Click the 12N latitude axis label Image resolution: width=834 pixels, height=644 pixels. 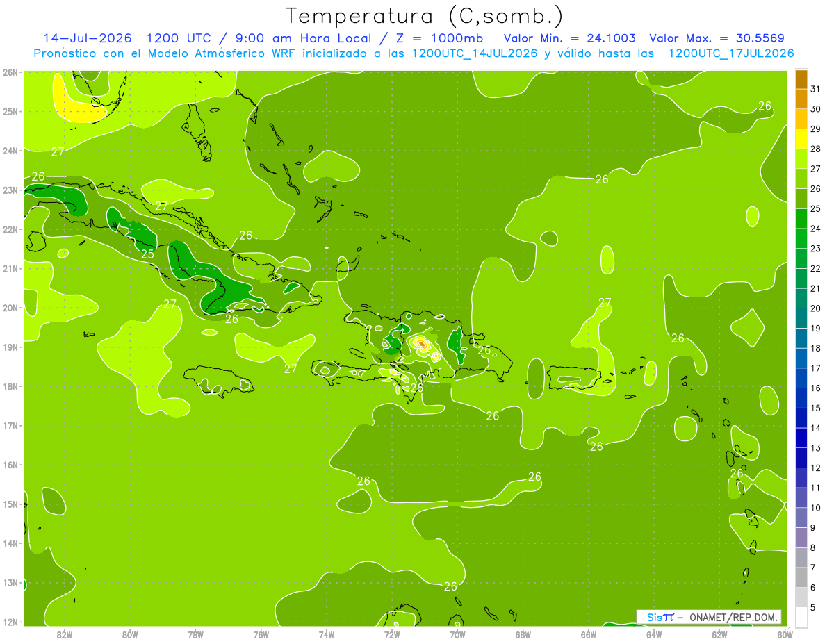click(10, 622)
